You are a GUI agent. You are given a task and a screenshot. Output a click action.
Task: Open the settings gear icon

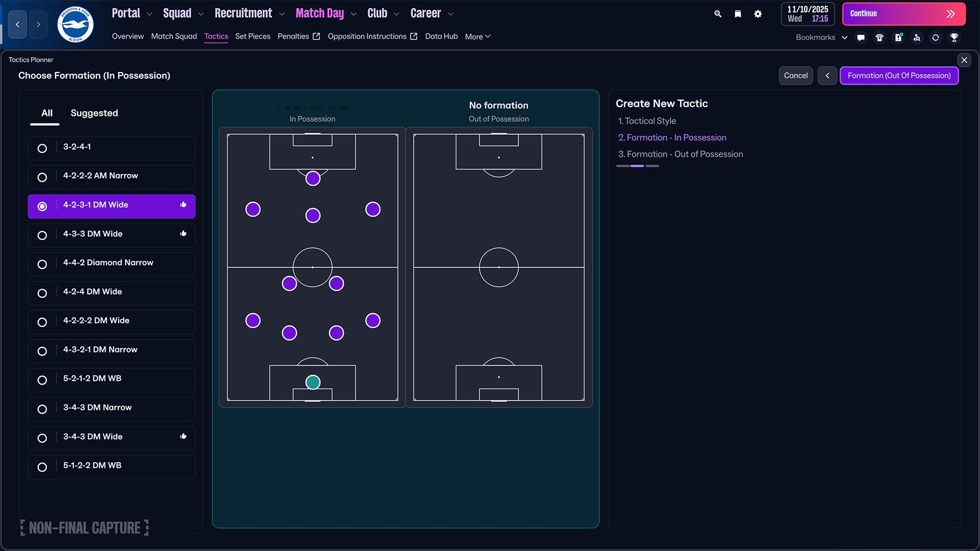[x=758, y=14]
